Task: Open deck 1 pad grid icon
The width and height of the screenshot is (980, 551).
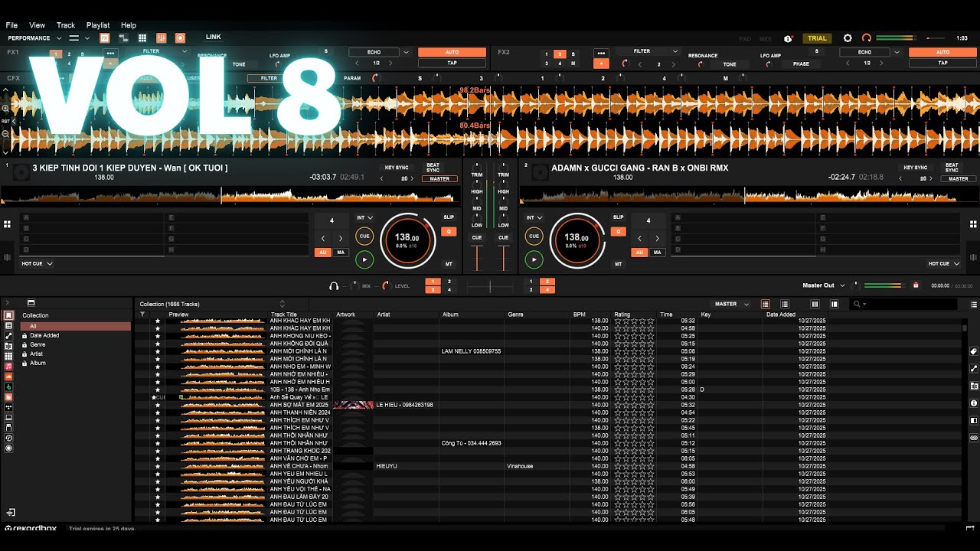Action: click(x=7, y=224)
